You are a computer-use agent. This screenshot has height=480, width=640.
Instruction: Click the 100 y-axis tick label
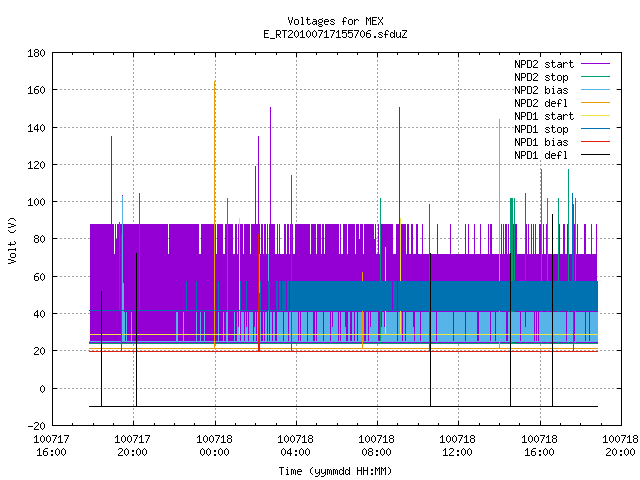tap(36, 202)
